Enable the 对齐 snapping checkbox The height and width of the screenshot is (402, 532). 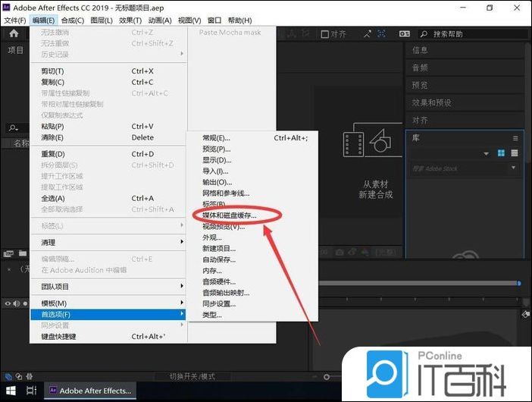[324, 34]
